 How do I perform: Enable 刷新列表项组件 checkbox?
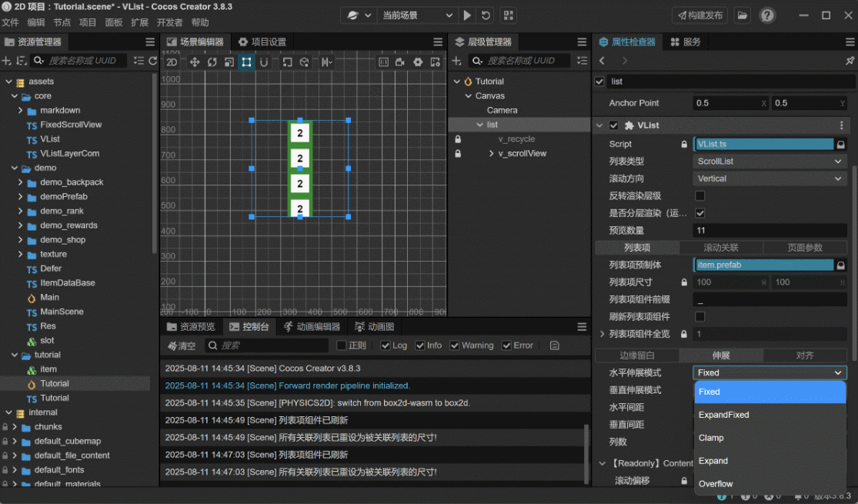699,316
